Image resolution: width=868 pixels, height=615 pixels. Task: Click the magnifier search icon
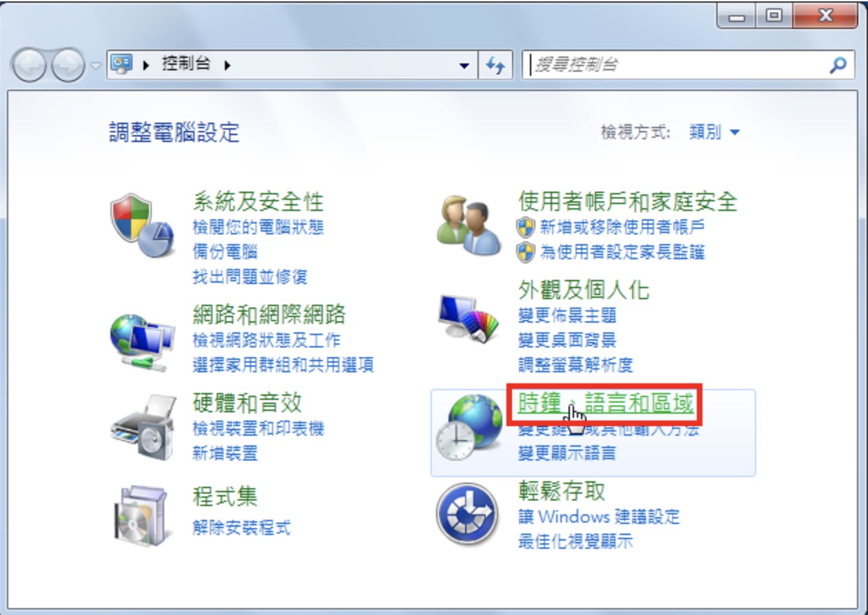(x=838, y=65)
